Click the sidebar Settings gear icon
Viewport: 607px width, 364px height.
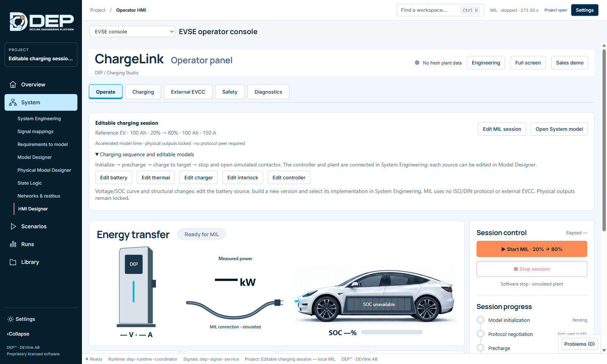(x=11, y=319)
